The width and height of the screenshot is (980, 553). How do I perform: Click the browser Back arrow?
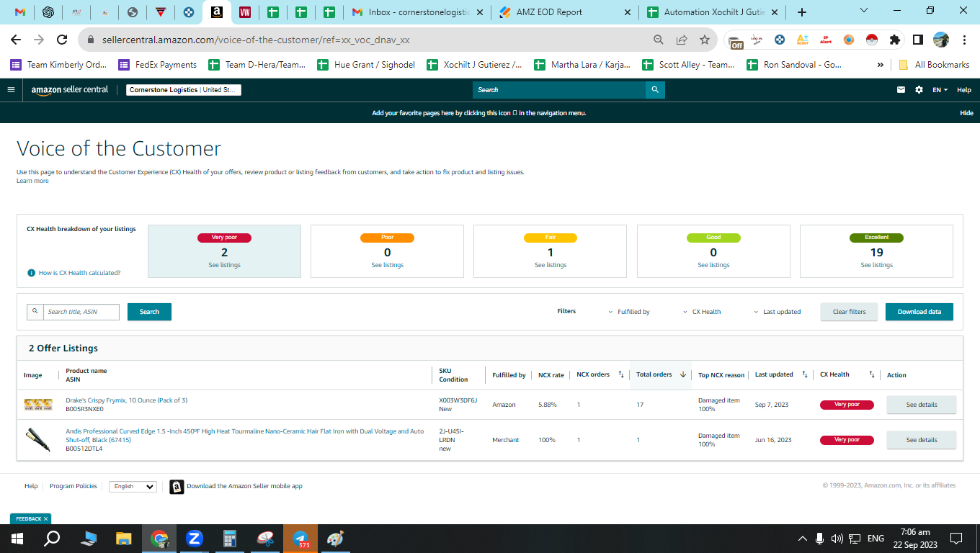(16, 40)
